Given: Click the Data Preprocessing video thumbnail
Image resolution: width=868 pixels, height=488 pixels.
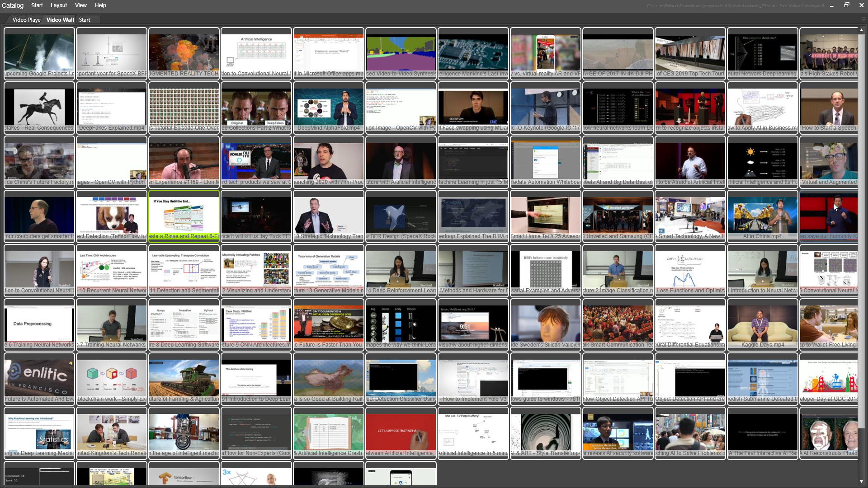Looking at the screenshot, I should pyautogui.click(x=39, y=324).
